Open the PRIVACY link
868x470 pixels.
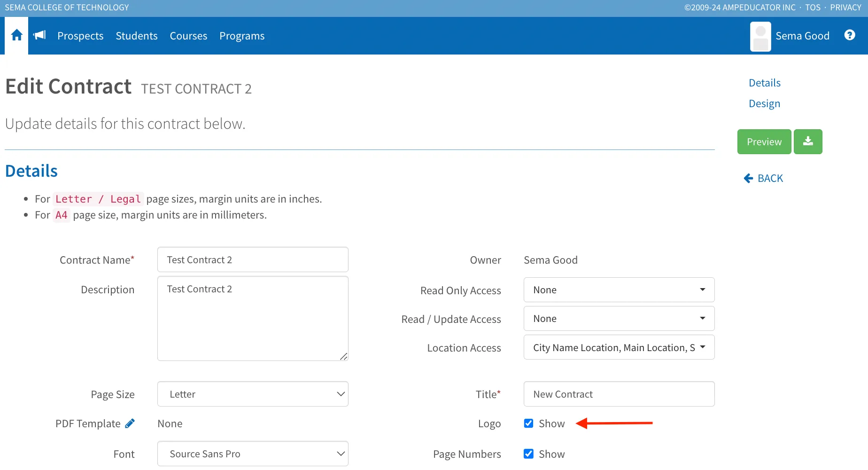[x=845, y=8]
